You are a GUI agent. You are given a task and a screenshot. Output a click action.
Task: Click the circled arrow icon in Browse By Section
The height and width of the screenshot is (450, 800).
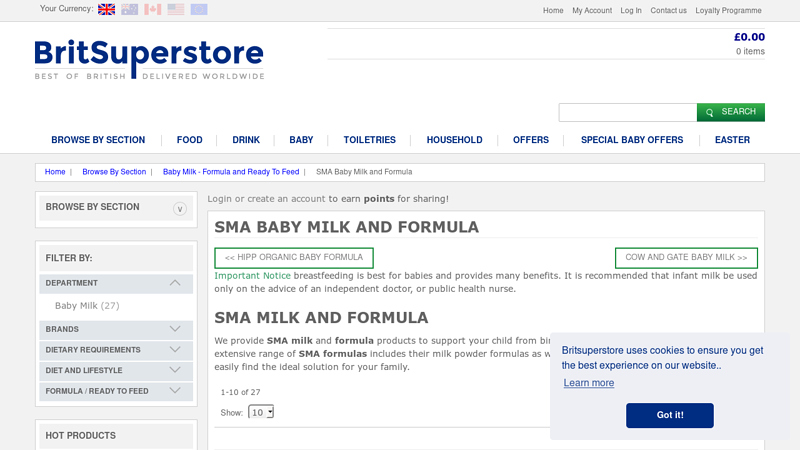(x=180, y=209)
